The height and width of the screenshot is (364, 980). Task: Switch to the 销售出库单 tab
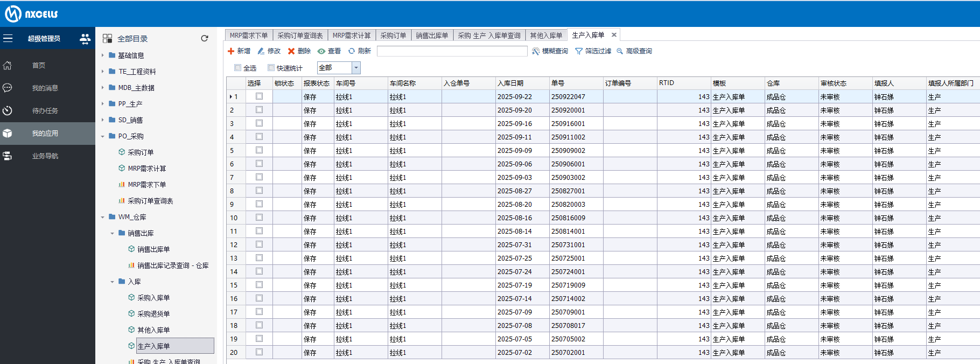point(432,36)
